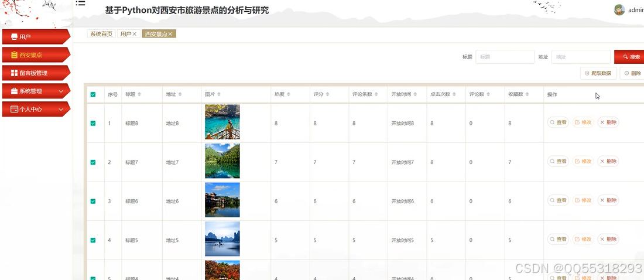Screen dimensions: 644x280
Task: Focus the 地址 search input field
Action: tap(581, 57)
